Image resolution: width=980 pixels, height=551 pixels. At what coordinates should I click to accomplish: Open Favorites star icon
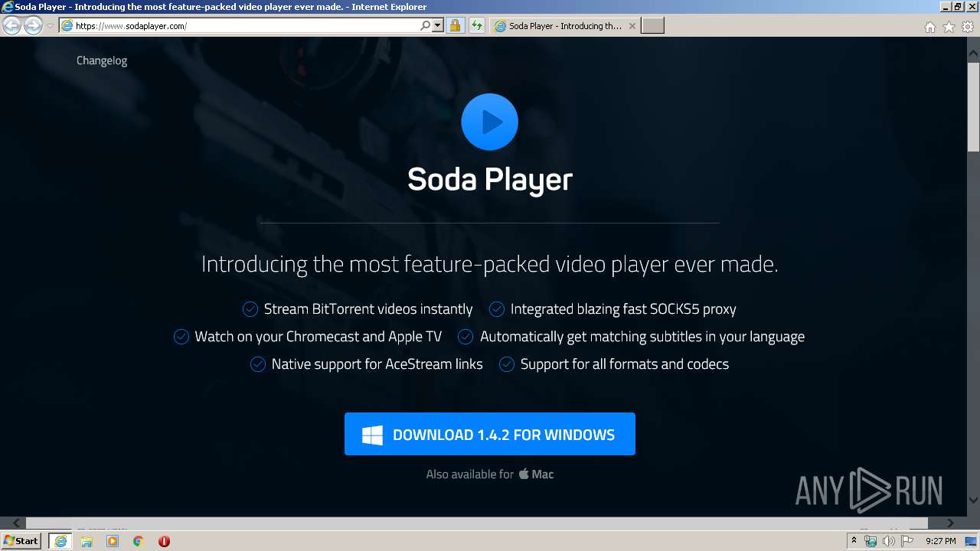949,27
